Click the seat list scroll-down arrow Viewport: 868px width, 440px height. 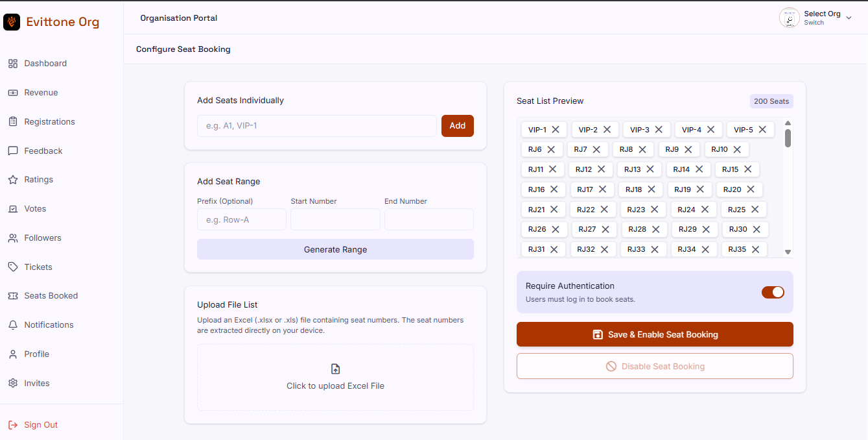pos(788,252)
